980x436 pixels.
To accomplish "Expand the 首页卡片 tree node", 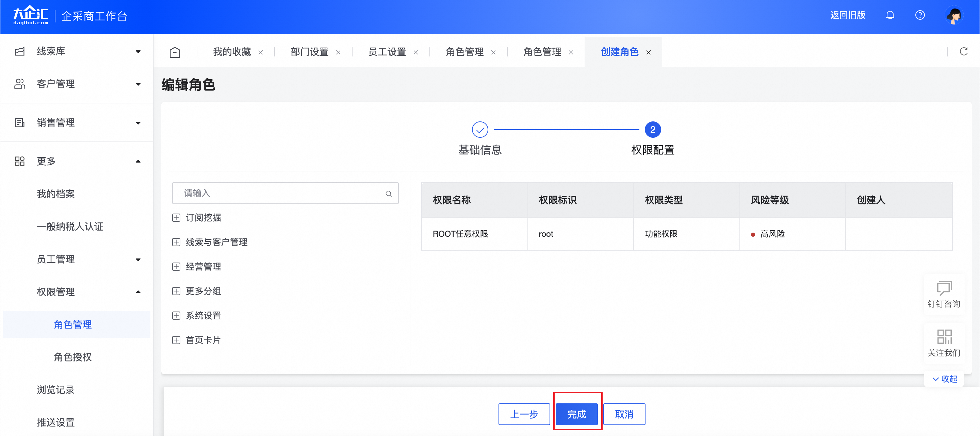I will click(x=176, y=340).
